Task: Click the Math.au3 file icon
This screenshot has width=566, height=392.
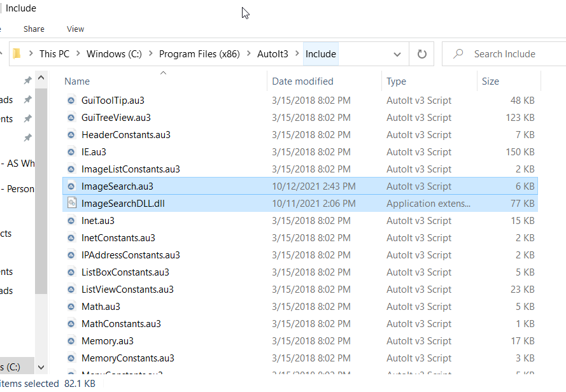Action: pos(71,307)
